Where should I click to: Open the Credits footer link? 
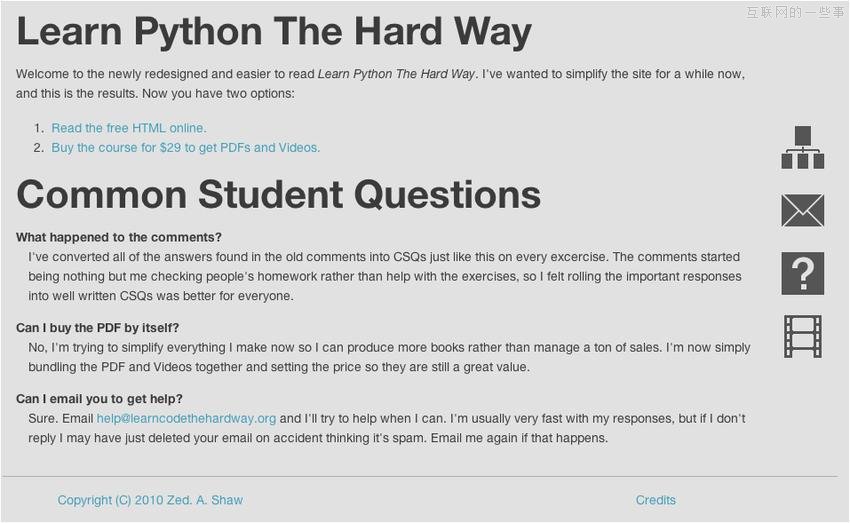click(656, 500)
